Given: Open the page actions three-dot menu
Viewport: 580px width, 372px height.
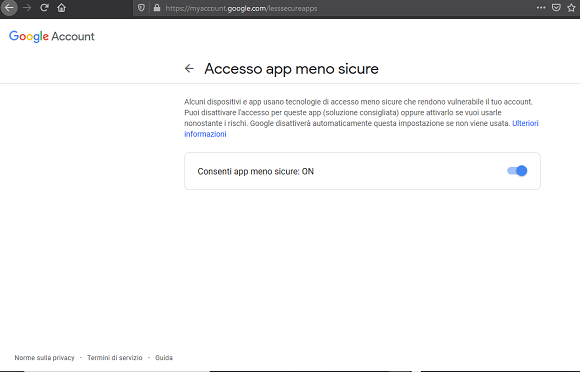Looking at the screenshot, I should pos(541,7).
